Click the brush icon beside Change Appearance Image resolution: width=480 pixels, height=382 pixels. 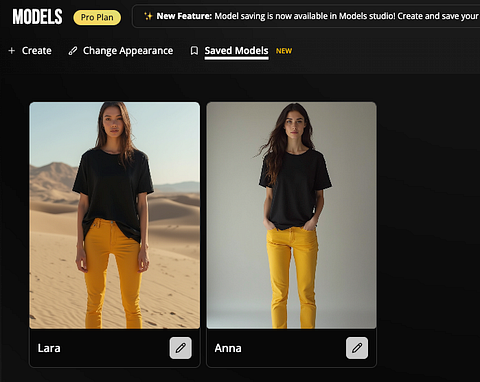(73, 51)
